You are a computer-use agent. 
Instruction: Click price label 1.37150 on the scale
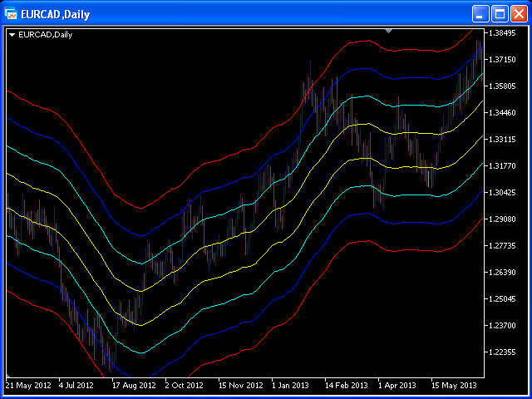tap(503, 60)
